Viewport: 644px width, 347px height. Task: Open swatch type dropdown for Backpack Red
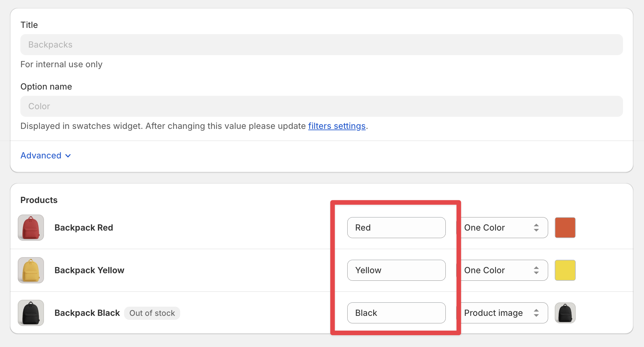pos(502,228)
